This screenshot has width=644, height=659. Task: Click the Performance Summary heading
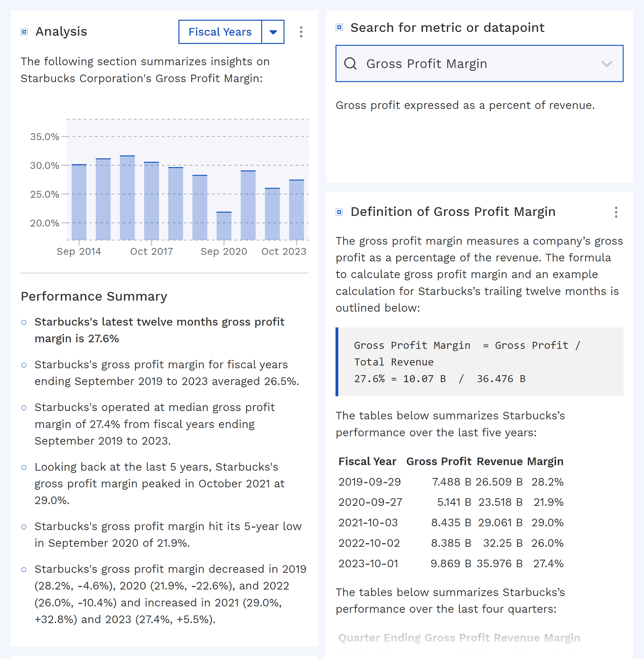pyautogui.click(x=94, y=296)
